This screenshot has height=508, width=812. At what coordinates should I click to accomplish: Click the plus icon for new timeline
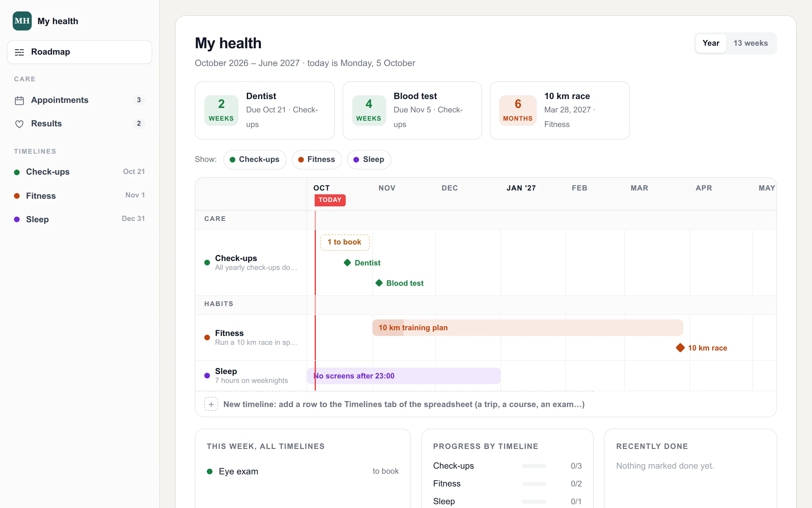coord(211,404)
